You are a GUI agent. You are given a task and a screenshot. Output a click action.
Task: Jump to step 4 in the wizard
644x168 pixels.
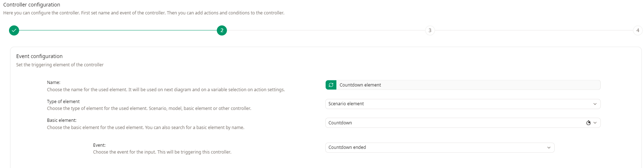[x=638, y=31]
